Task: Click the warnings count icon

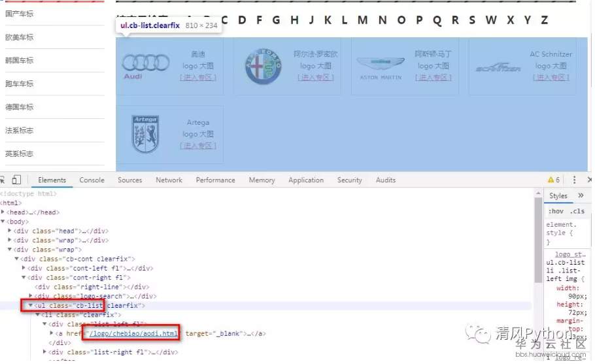Action: coord(554,180)
